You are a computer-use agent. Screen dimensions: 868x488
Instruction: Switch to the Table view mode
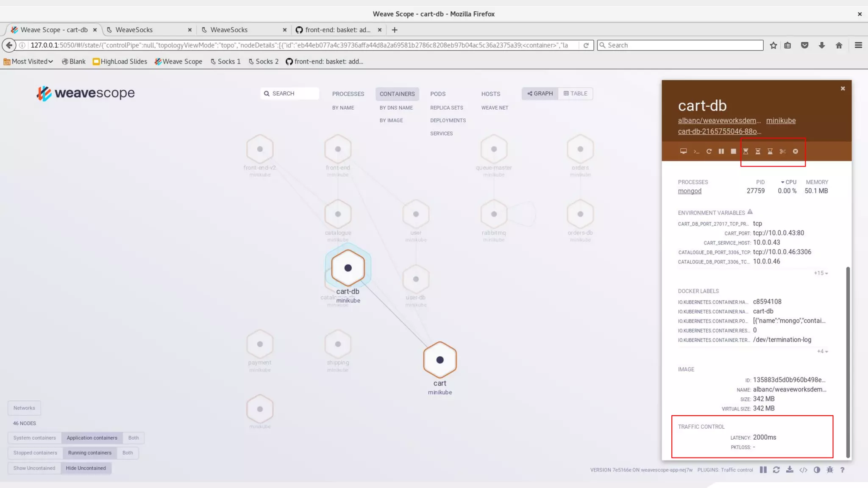click(x=575, y=93)
